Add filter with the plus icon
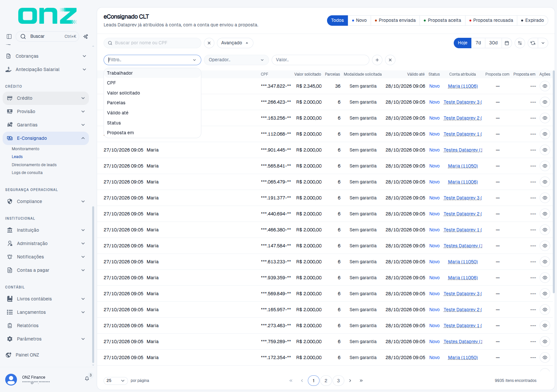Image resolution: width=557 pixels, height=392 pixels. click(377, 60)
